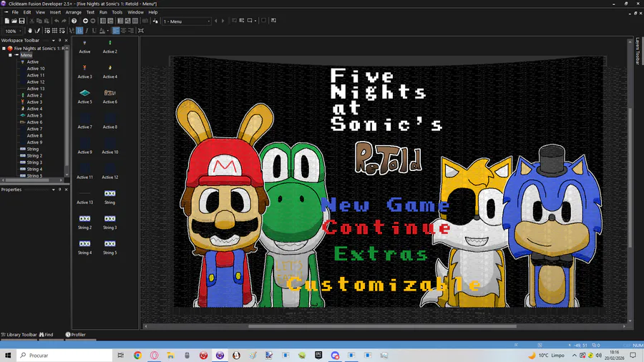Open the '1 - Menu' frame dropdown

point(209,21)
